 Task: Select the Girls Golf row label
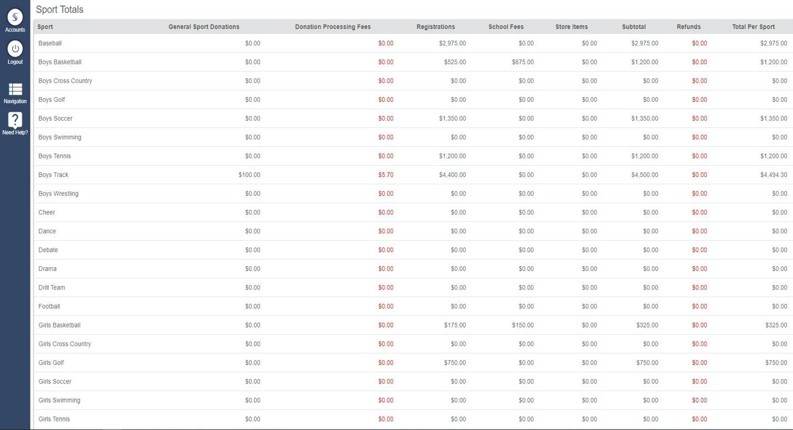pos(51,363)
